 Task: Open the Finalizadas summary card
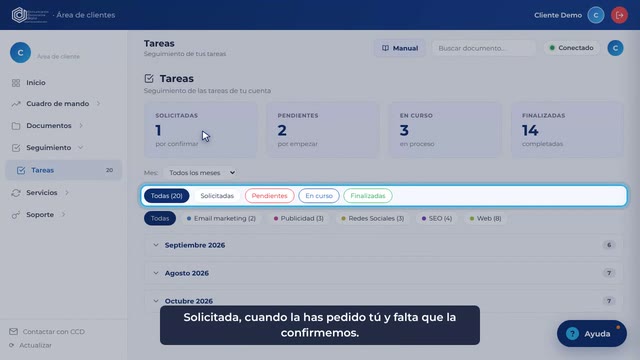(567, 130)
